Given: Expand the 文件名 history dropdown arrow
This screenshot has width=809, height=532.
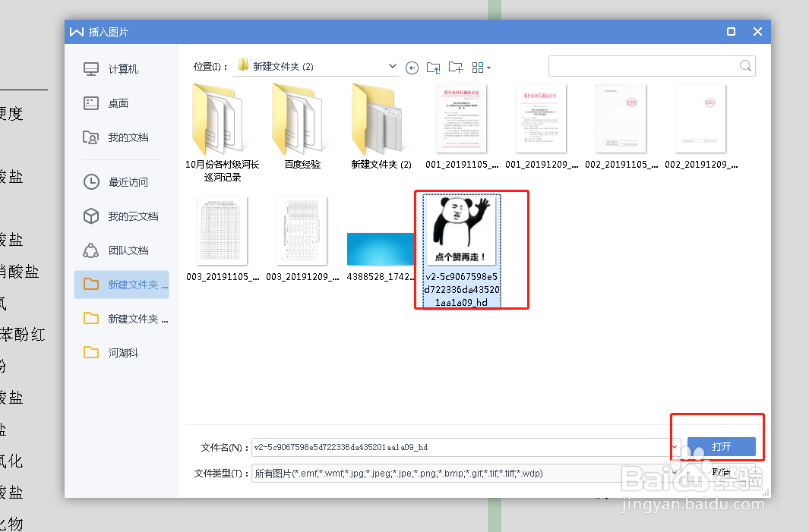Looking at the screenshot, I should click(675, 447).
